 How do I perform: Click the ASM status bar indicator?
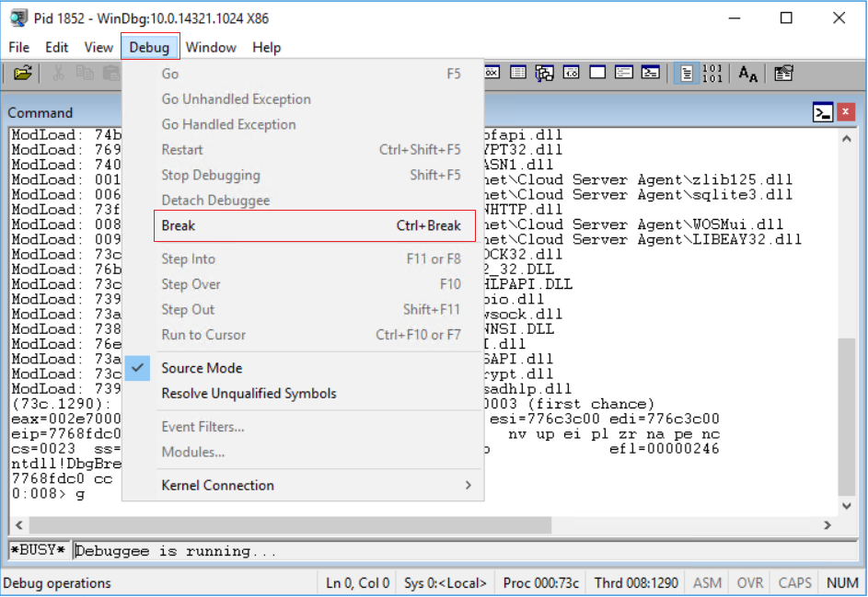(x=707, y=583)
